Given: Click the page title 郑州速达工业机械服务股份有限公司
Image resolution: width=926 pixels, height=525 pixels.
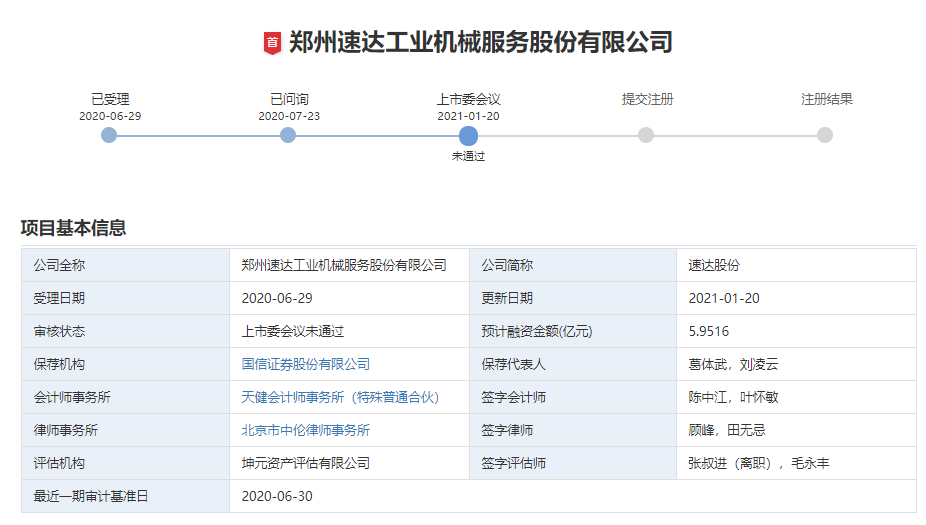Looking at the screenshot, I should coord(481,43).
